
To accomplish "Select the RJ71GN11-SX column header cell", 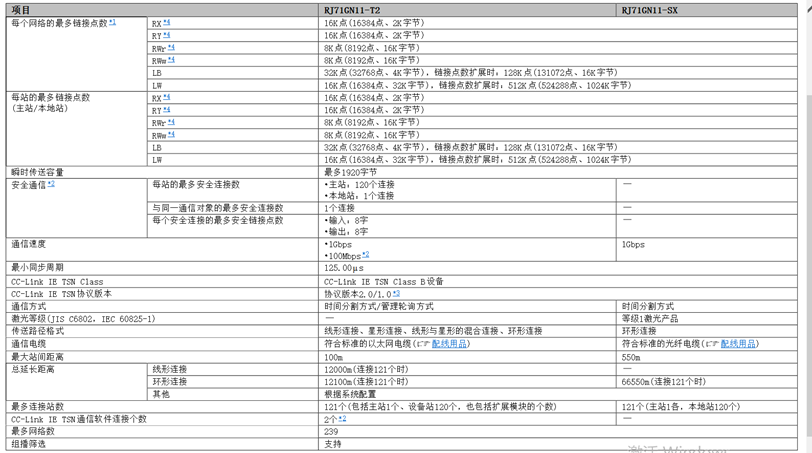I will [713, 9].
